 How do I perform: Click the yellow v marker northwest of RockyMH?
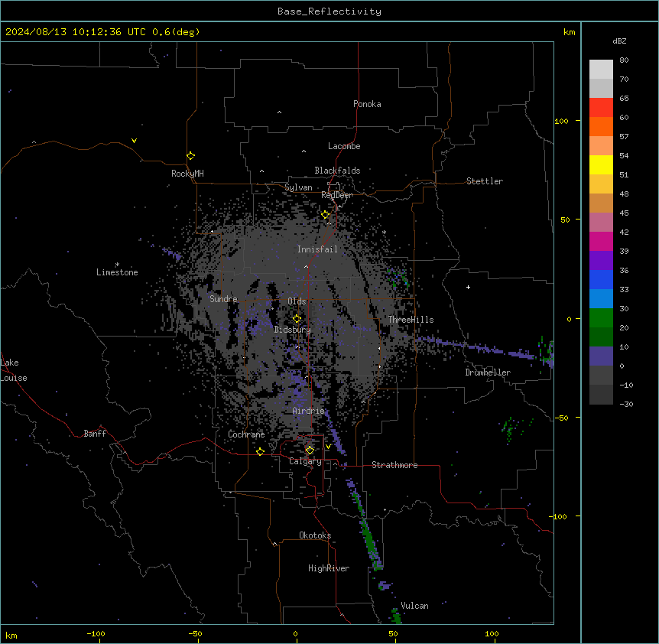click(x=134, y=141)
